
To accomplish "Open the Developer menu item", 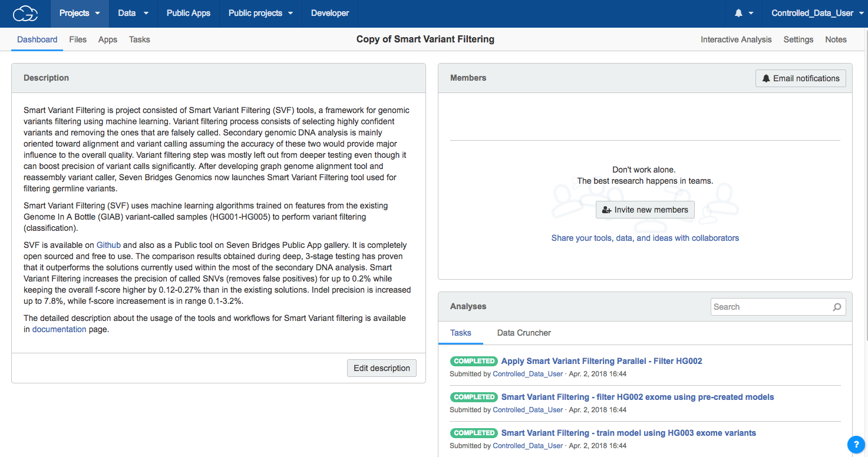I will click(x=330, y=13).
